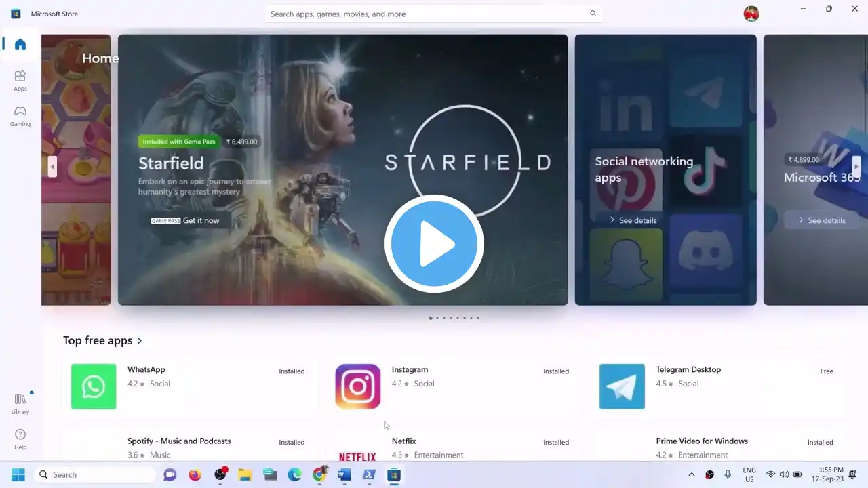Screen dimensions: 868x488
Task: Click the volume speaker tray icon
Action: pyautogui.click(x=784, y=474)
